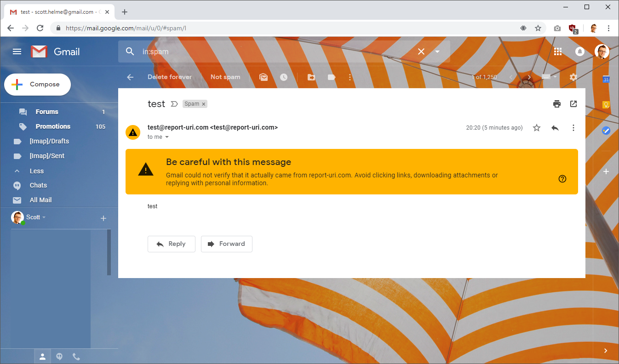
Task: Click the reply arrow icon in message header
Action: click(555, 128)
